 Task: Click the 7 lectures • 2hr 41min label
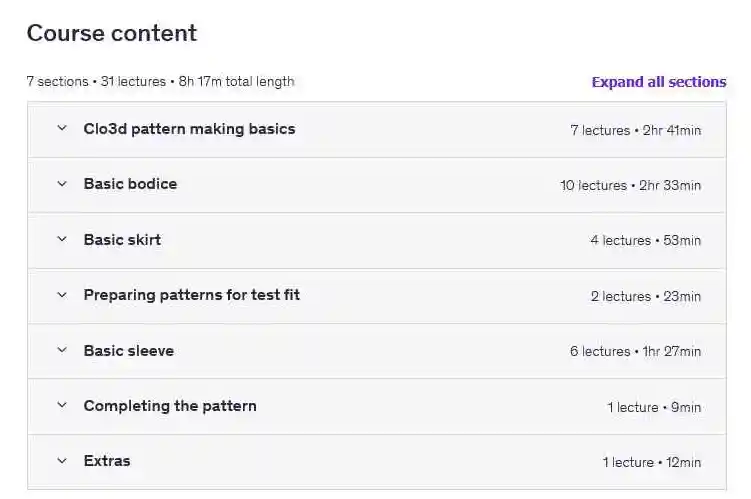point(635,130)
